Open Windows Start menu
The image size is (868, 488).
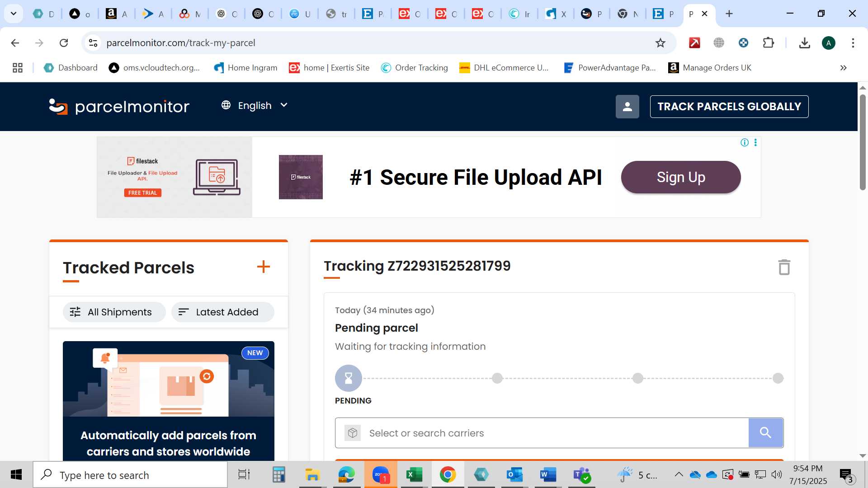click(x=16, y=475)
